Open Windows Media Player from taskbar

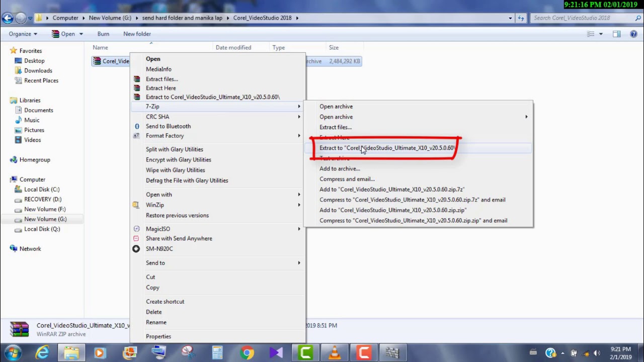click(x=100, y=353)
